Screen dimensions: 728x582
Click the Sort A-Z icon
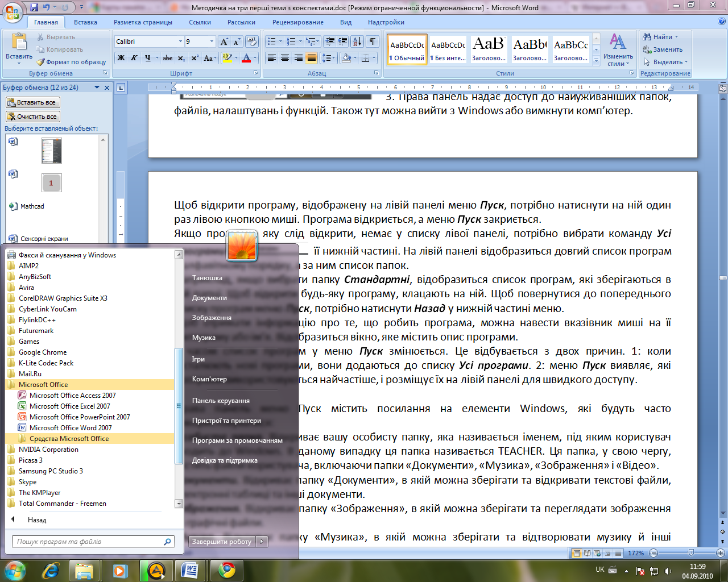click(357, 41)
